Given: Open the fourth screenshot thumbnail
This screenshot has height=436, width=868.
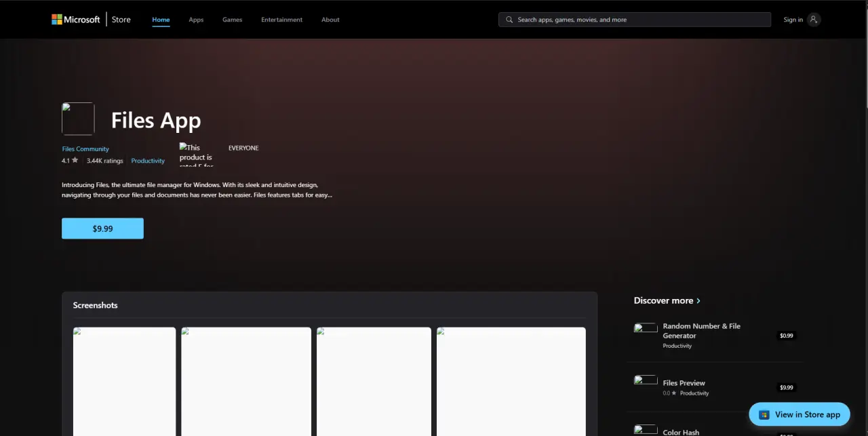Looking at the screenshot, I should [x=511, y=381].
